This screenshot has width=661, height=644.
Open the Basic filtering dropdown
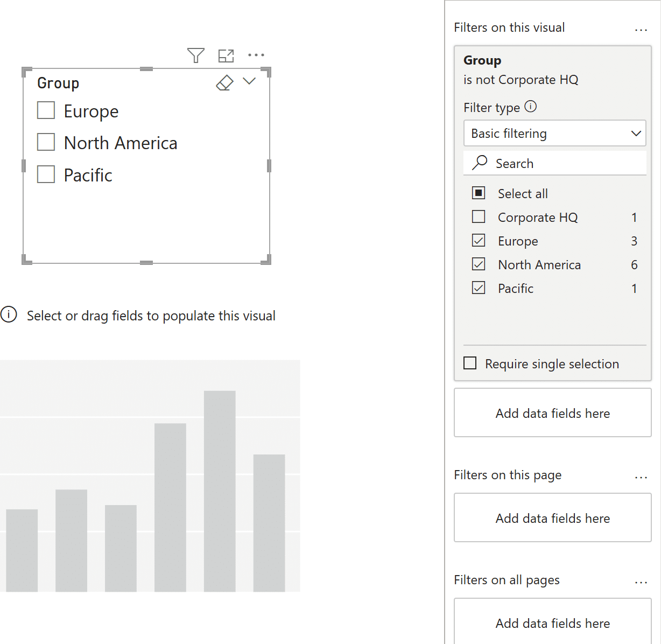(554, 133)
